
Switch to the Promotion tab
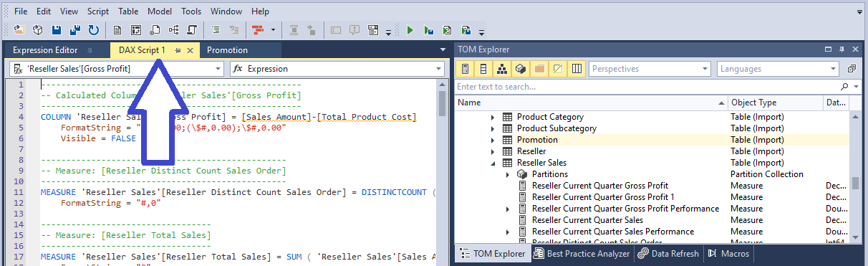click(227, 50)
